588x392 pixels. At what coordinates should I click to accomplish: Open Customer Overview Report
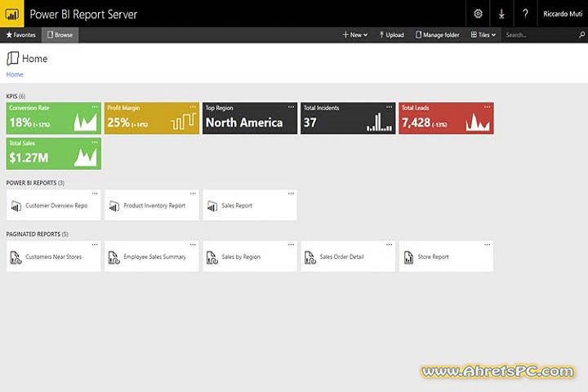pos(54,205)
